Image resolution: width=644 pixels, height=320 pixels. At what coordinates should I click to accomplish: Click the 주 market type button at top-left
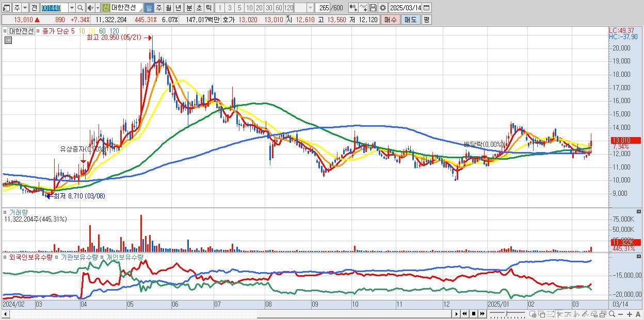17,8
